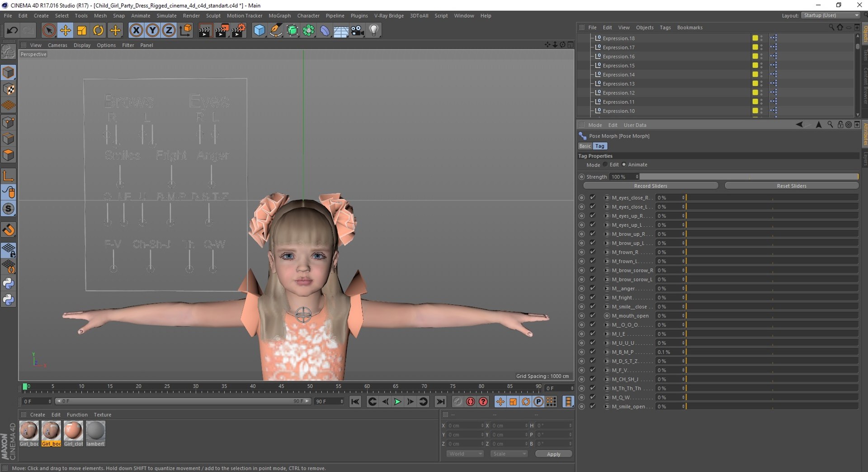Open the Character menu

308,15
